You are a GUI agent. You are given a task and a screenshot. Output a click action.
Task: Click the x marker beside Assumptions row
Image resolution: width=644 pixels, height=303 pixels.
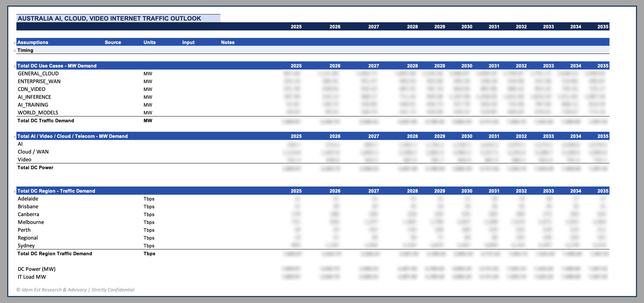point(15,43)
